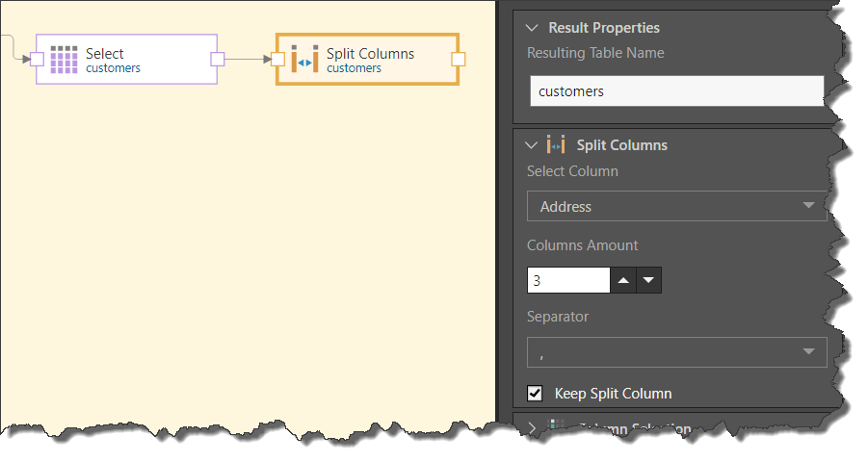
Task: Increase Columns Amount with the up arrow
Action: point(624,280)
